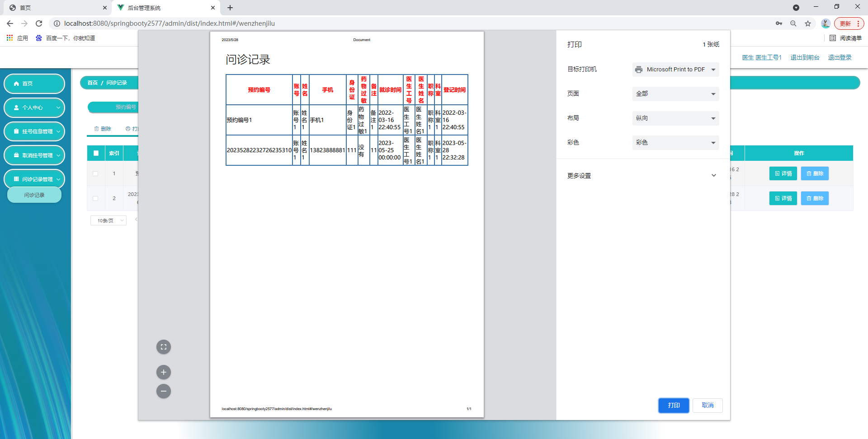Click the 删除 toolbar delete button

tap(103, 129)
